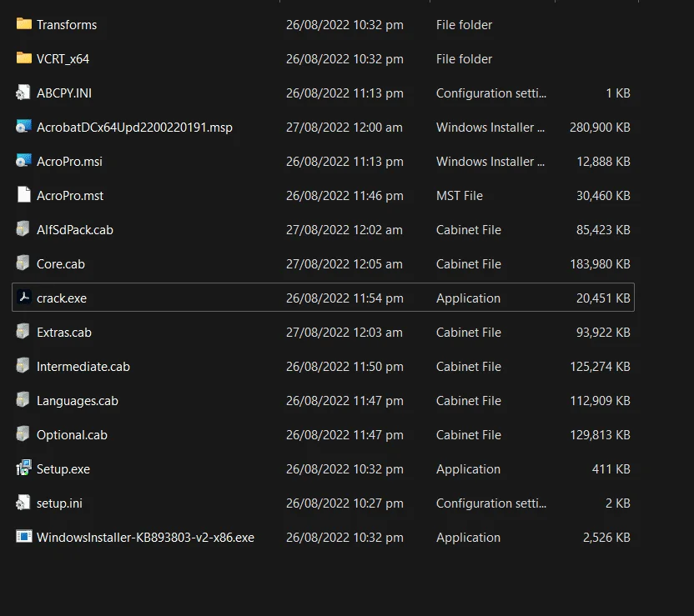Click the Extras.cab file name
694x616 pixels.
coord(64,332)
